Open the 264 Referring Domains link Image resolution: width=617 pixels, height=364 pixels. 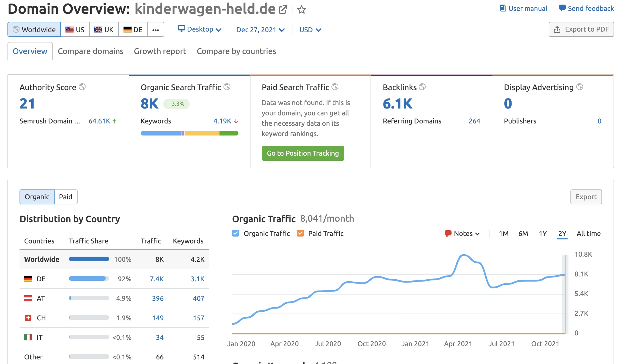pos(474,121)
